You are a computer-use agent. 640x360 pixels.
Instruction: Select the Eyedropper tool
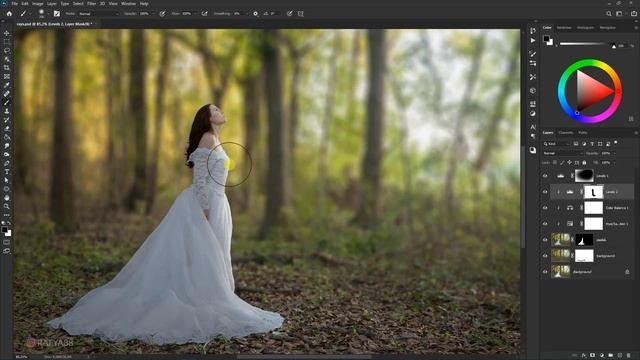[7, 85]
